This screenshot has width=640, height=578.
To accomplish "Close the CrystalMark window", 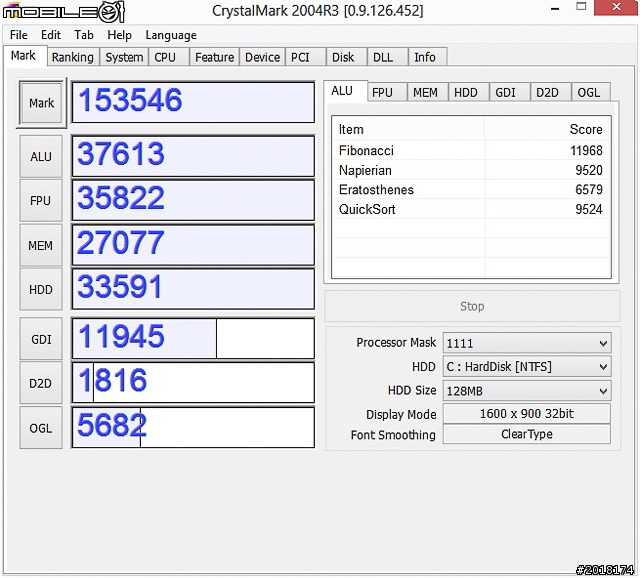I will [x=616, y=7].
